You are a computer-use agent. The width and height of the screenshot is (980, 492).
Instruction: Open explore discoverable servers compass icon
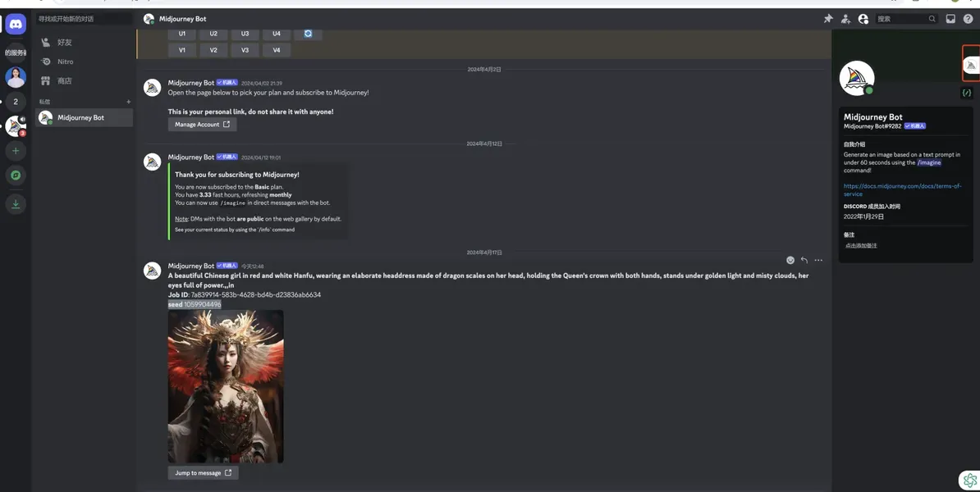(x=16, y=175)
